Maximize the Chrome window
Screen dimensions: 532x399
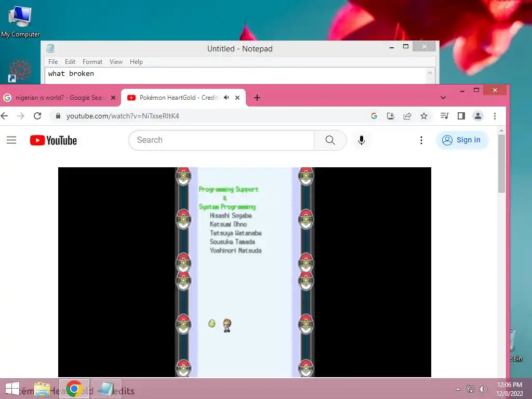476,90
